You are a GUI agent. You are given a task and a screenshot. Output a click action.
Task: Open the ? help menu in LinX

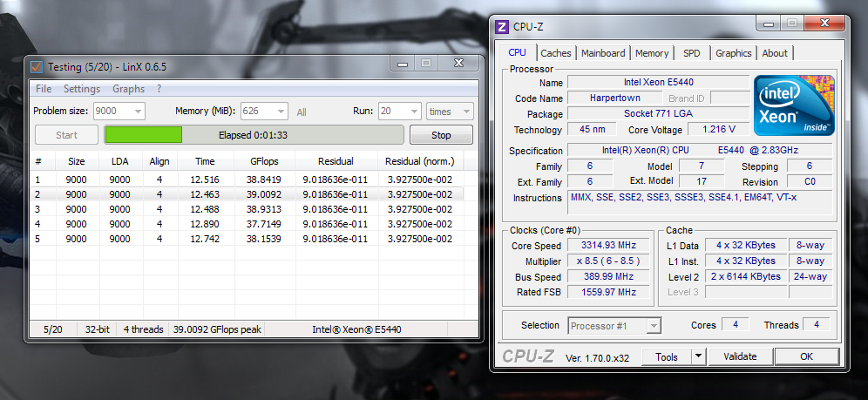[159, 89]
